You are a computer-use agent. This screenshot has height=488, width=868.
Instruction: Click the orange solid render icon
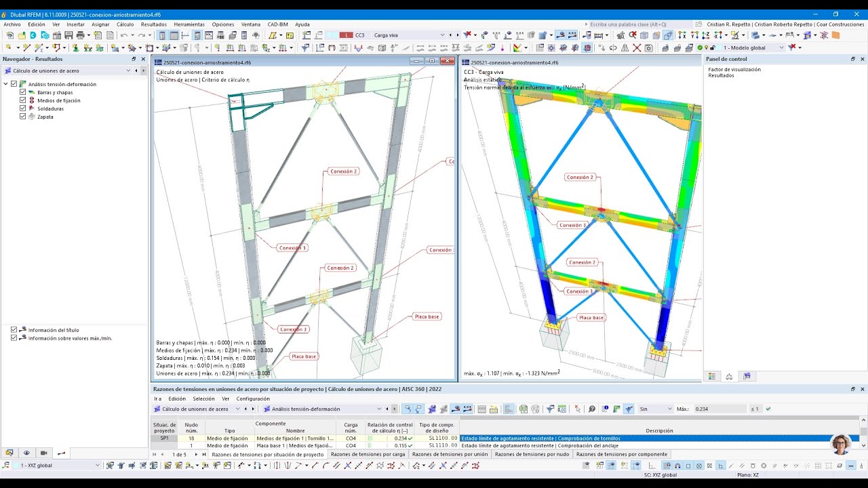click(835, 35)
